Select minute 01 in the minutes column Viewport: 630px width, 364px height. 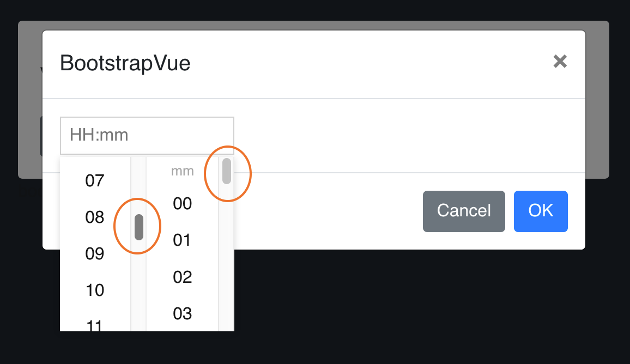(x=182, y=240)
